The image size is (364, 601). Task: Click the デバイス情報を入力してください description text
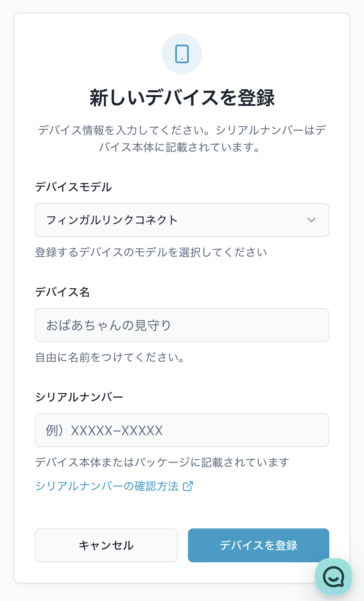(182, 138)
